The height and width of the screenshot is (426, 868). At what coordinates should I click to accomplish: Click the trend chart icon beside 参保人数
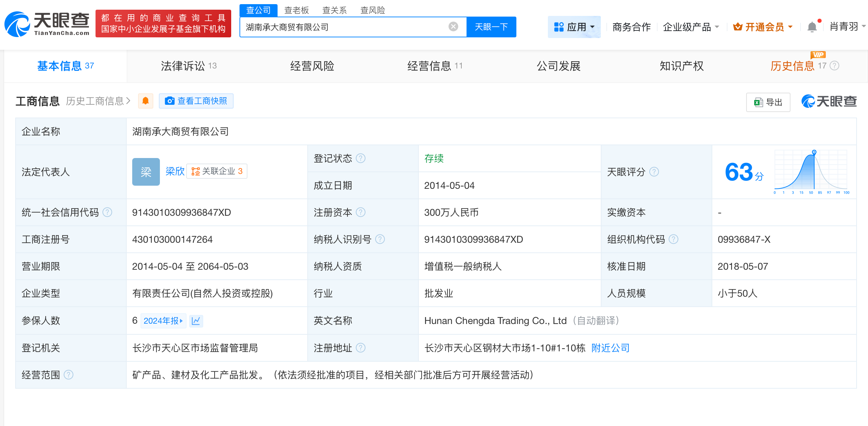pos(196,321)
